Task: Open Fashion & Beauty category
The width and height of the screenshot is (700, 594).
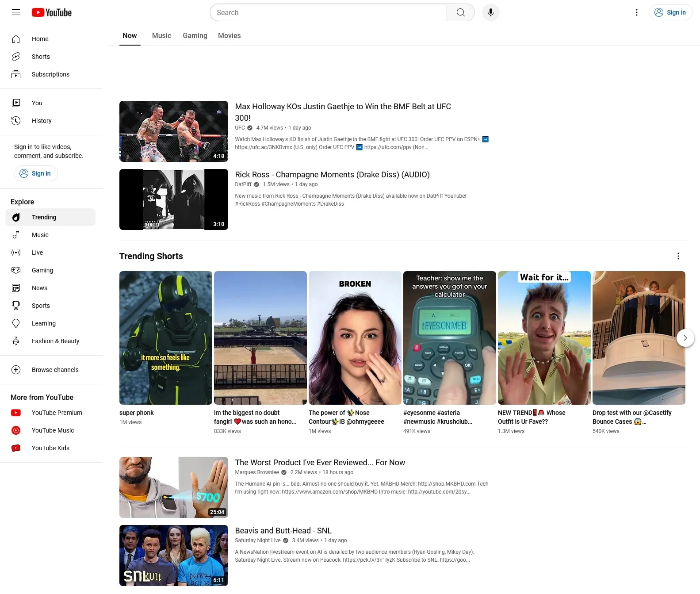Action: pyautogui.click(x=51, y=341)
